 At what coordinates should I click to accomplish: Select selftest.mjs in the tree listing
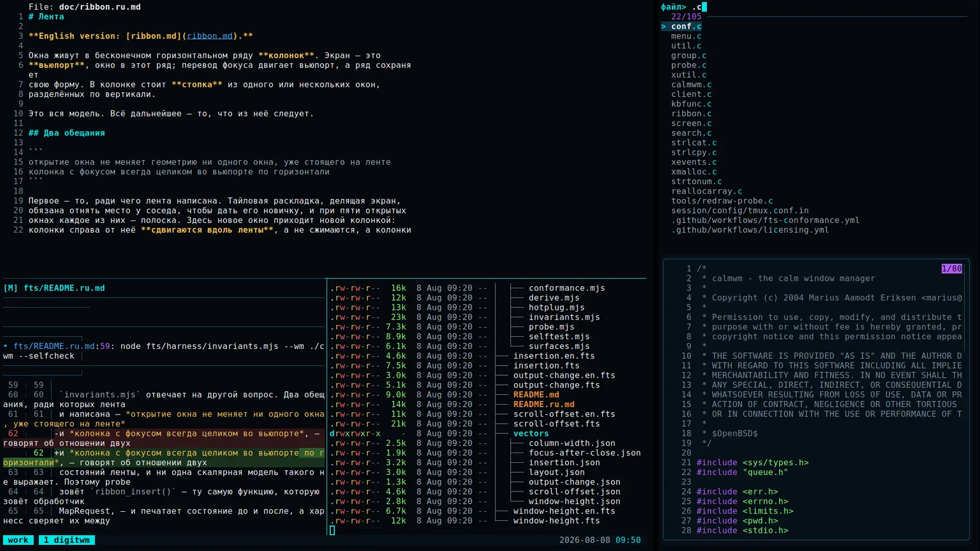tap(559, 337)
